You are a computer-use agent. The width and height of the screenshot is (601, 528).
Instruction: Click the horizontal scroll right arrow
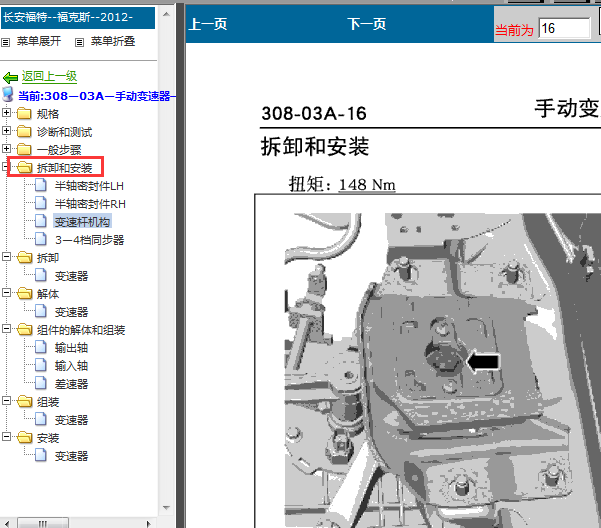click(x=149, y=523)
